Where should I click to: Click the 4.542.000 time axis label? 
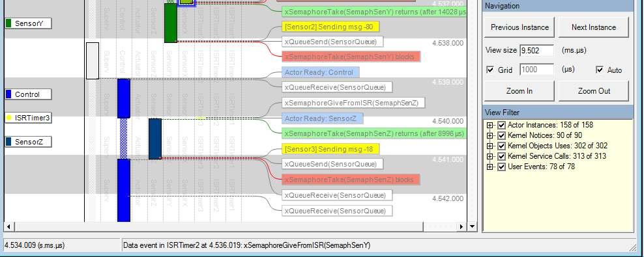pos(448,199)
